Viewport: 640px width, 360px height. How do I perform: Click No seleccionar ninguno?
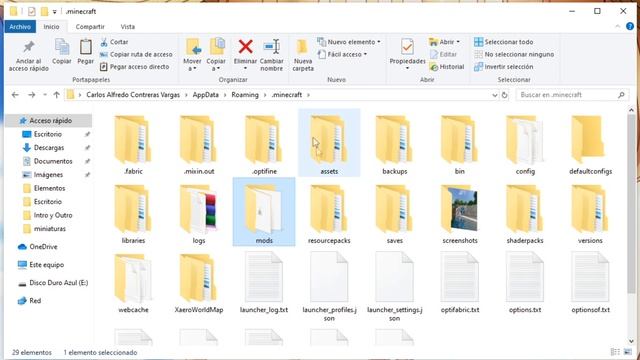coord(514,54)
